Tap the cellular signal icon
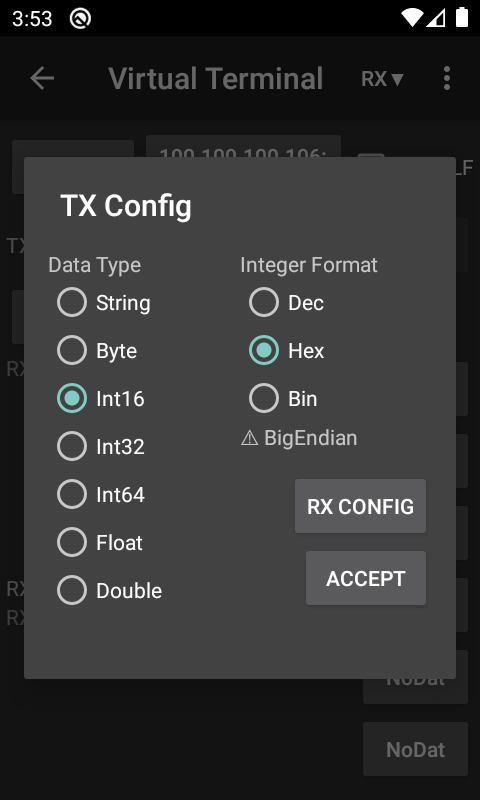Image resolution: width=480 pixels, height=800 pixels. pyautogui.click(x=436, y=18)
